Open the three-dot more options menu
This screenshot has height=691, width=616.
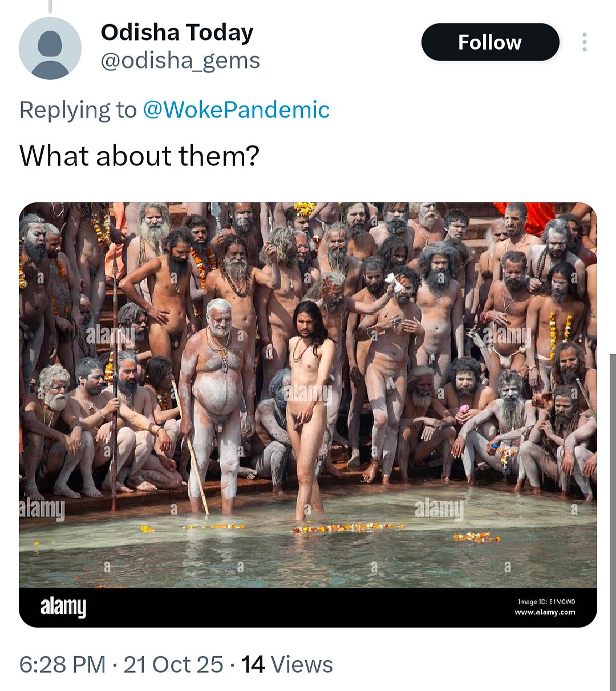pyautogui.click(x=584, y=42)
